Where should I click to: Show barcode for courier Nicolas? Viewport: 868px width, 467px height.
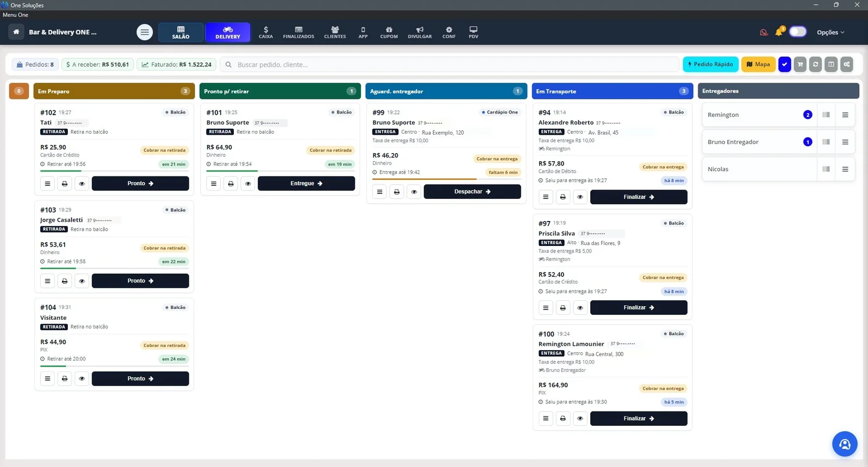tap(826, 169)
